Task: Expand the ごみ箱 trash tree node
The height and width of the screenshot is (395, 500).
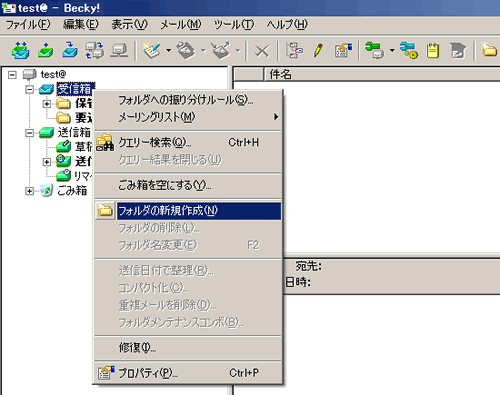Action: [x=29, y=191]
